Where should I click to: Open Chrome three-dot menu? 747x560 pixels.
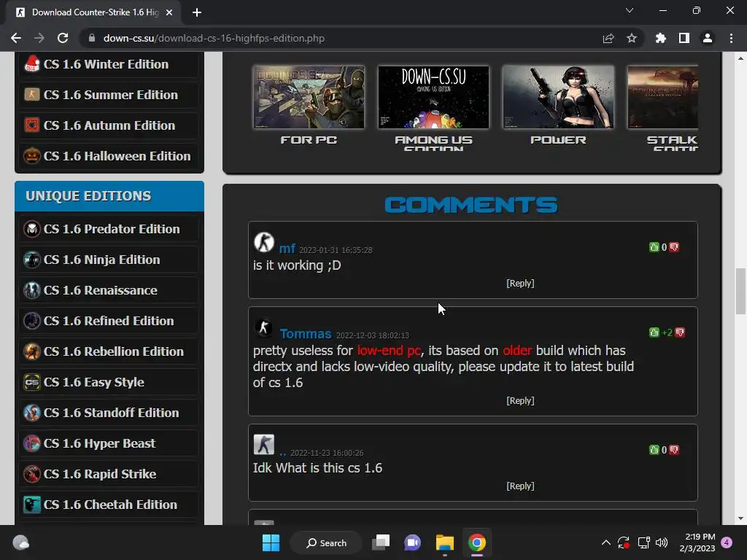click(x=731, y=38)
